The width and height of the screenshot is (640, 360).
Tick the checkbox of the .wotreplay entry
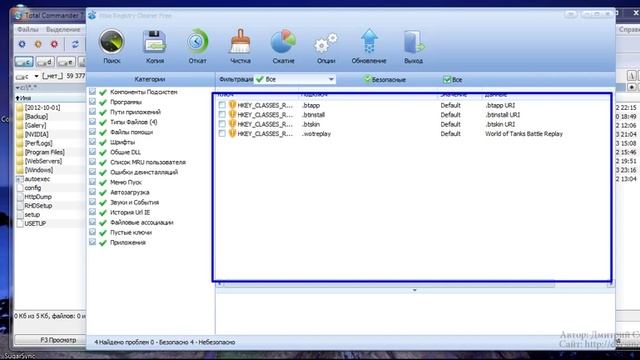[x=222, y=133]
